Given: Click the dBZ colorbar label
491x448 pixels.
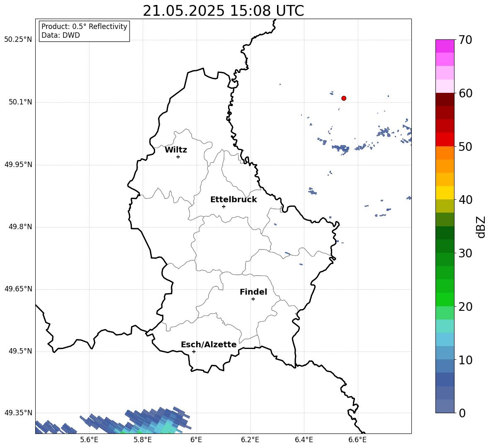Looking at the screenshot, I should [x=481, y=227].
